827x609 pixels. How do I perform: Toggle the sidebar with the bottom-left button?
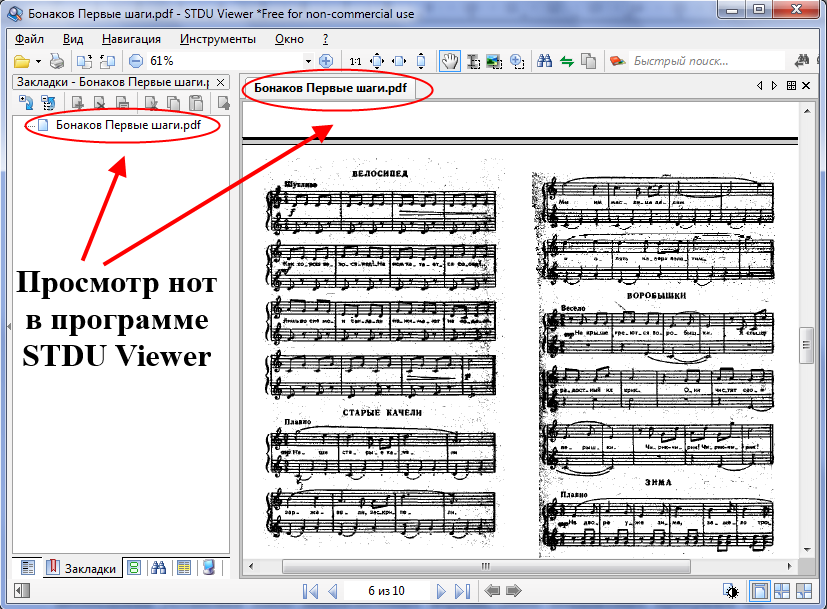(x=22, y=591)
